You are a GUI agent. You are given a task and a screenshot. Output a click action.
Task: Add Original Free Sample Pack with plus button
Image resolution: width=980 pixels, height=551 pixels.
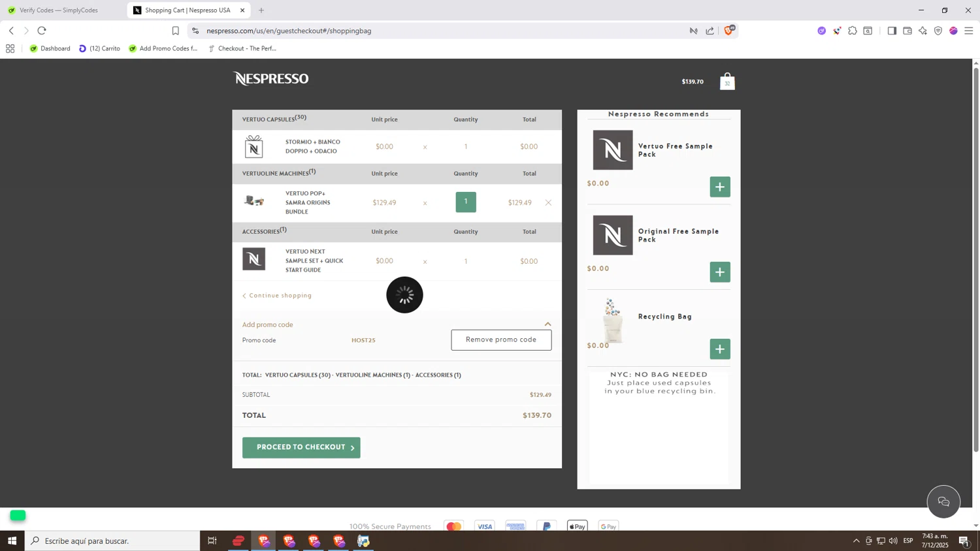click(x=720, y=272)
